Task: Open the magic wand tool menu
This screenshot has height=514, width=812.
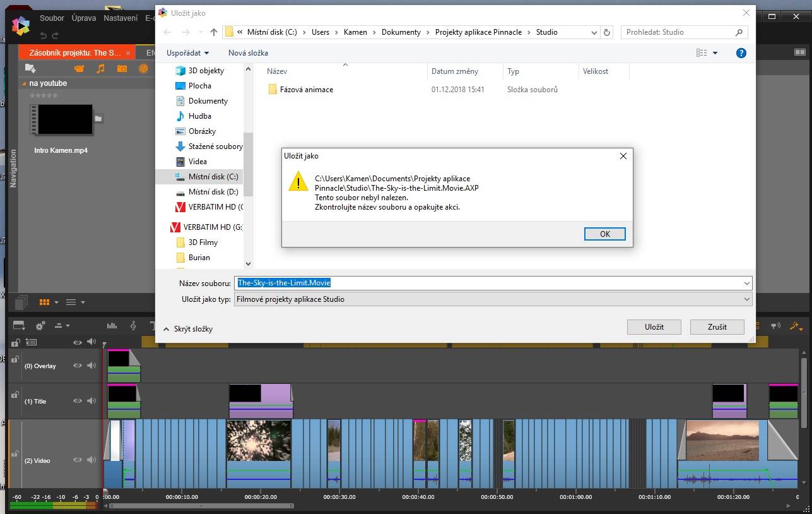Action: [795, 326]
